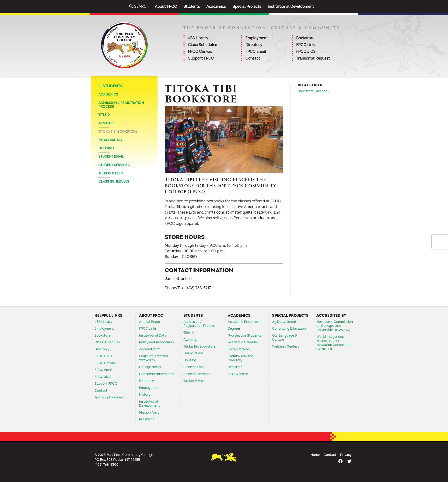Open President footer link

tap(146, 419)
